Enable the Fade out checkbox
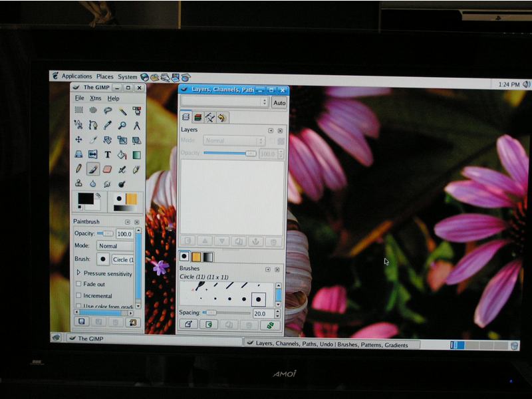Viewport: 532px width, 399px height. (x=78, y=284)
